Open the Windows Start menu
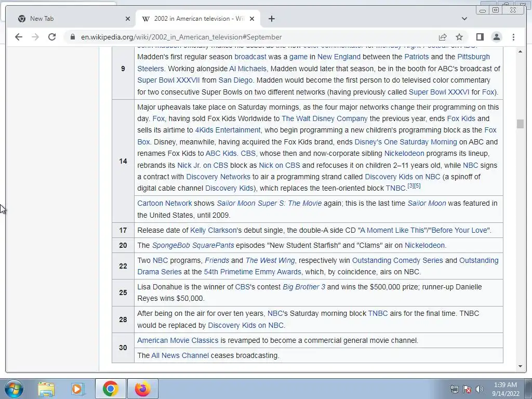Image resolution: width=532 pixels, height=399 pixels. 14,389
